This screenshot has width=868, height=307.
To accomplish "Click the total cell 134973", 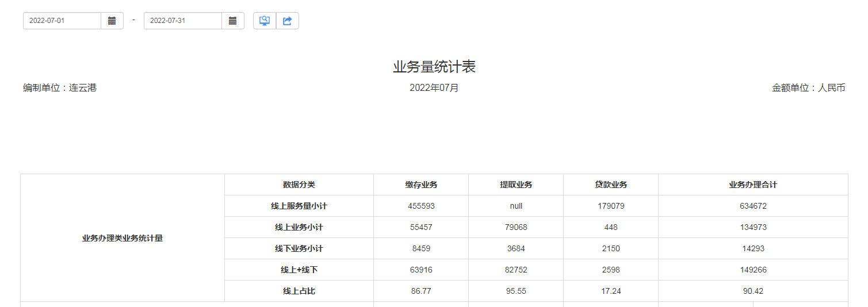I will point(753,227).
